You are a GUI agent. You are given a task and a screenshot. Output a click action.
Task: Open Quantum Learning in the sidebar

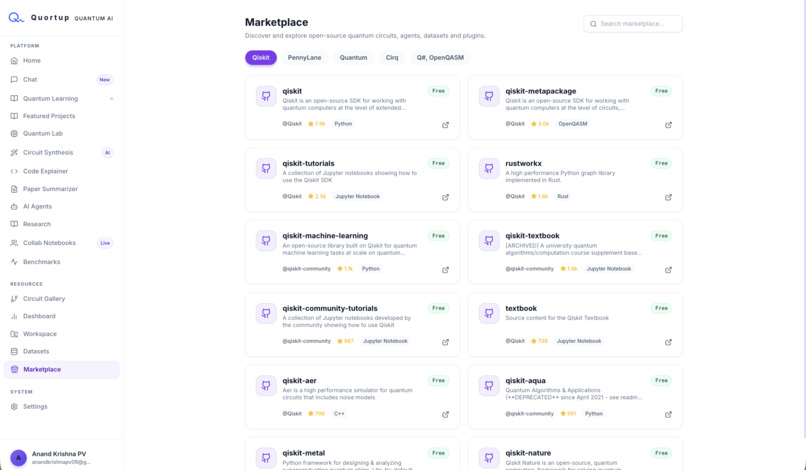tap(62, 99)
